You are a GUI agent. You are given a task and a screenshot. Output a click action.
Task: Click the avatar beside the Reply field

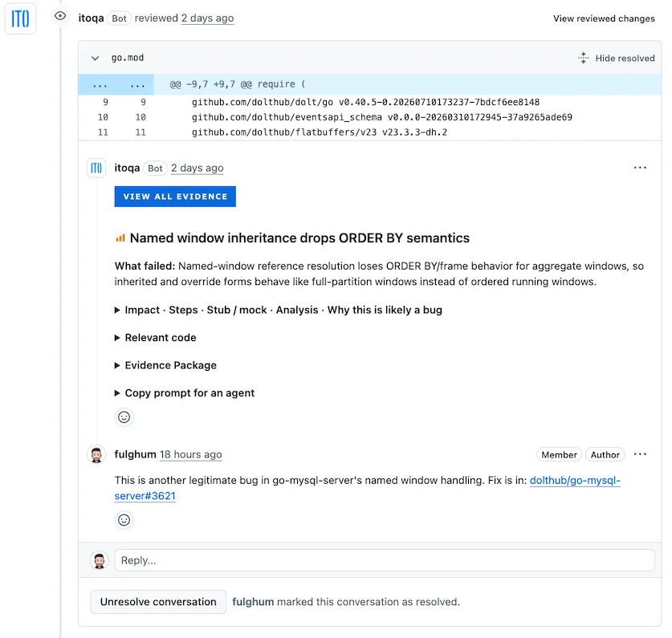click(100, 560)
